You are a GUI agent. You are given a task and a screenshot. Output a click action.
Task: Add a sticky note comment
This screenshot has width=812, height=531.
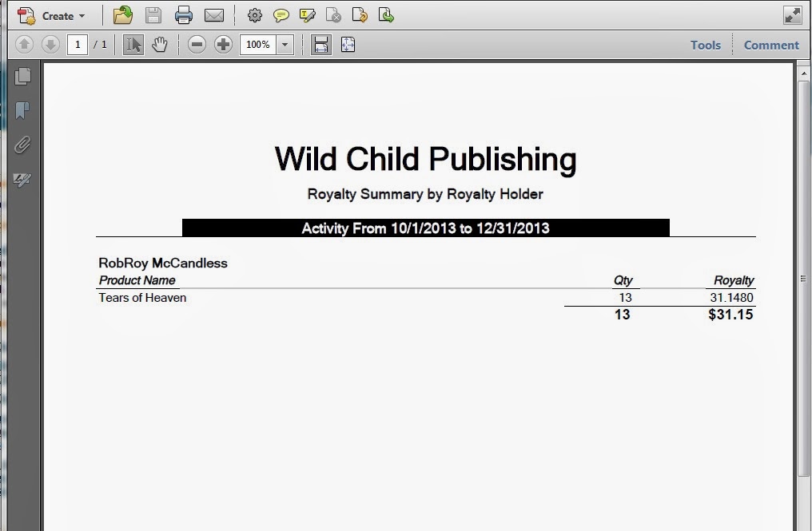(281, 15)
